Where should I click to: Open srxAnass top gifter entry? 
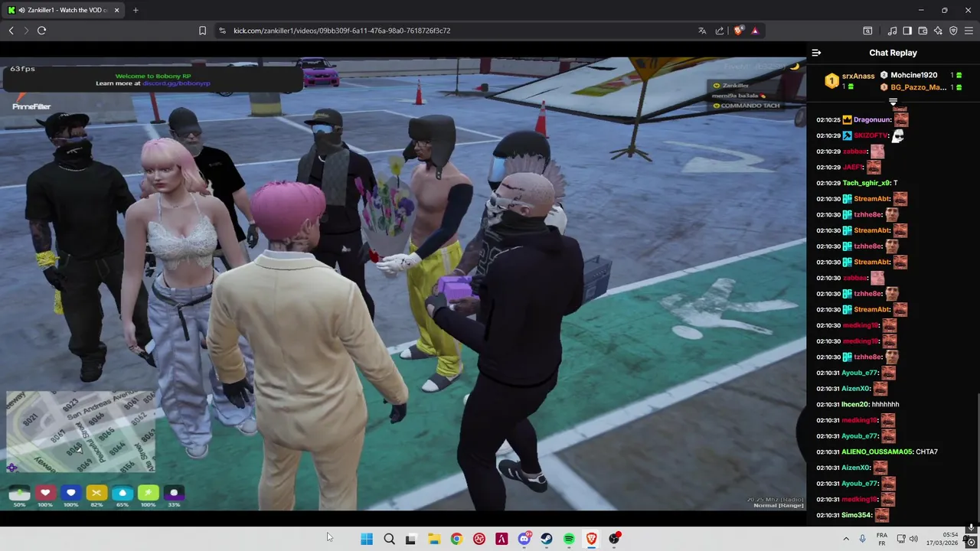pyautogui.click(x=849, y=80)
